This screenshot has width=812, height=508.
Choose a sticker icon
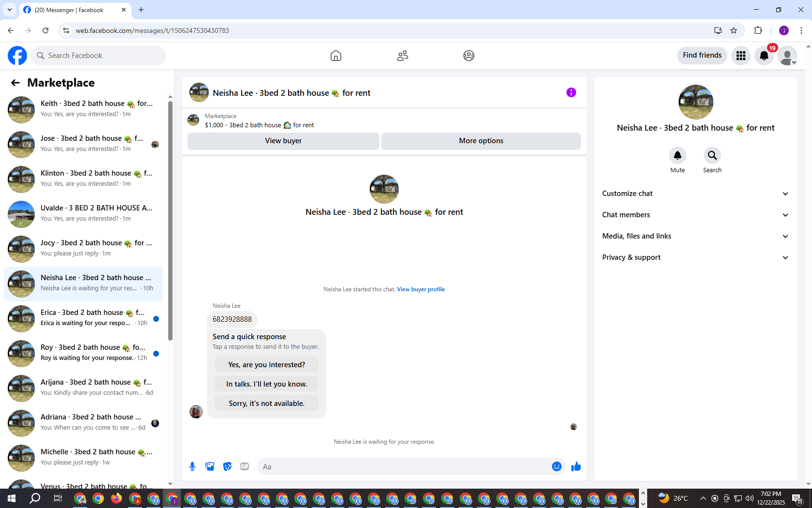(227, 466)
